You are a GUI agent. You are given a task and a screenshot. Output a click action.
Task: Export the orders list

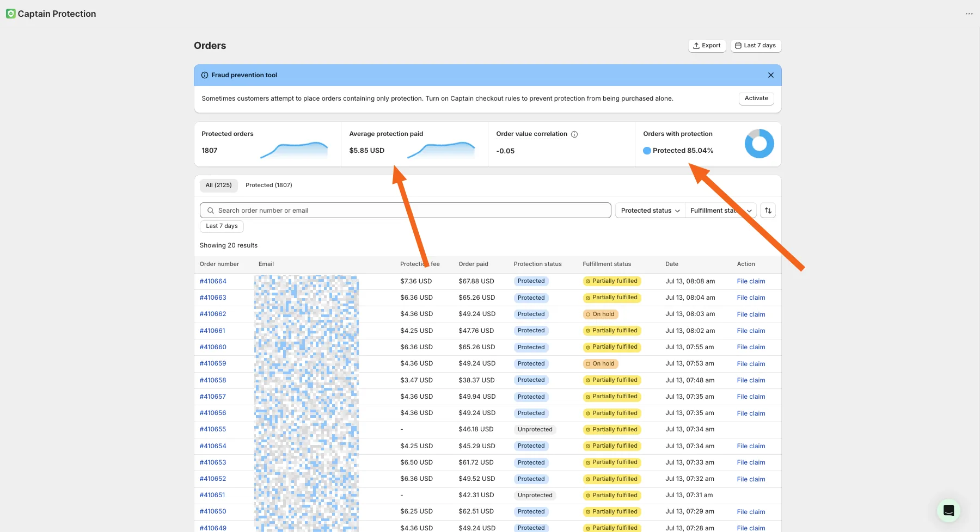click(x=707, y=46)
